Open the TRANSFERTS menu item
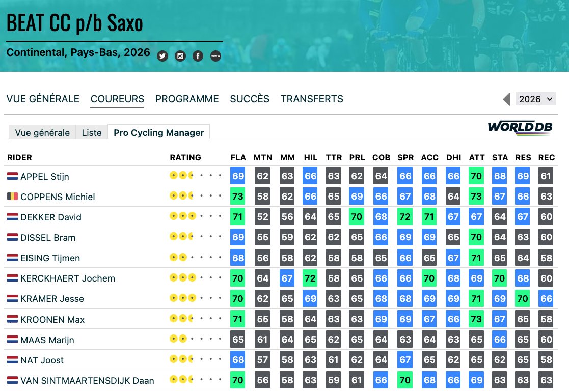569x392 pixels. [x=312, y=99]
